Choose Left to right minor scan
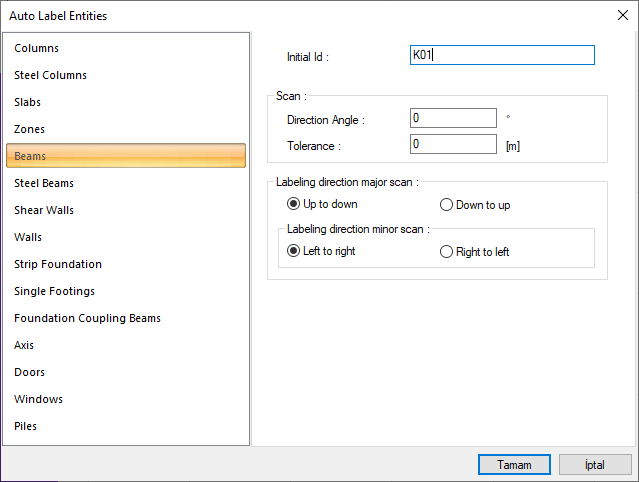This screenshot has height=482, width=639. [294, 252]
